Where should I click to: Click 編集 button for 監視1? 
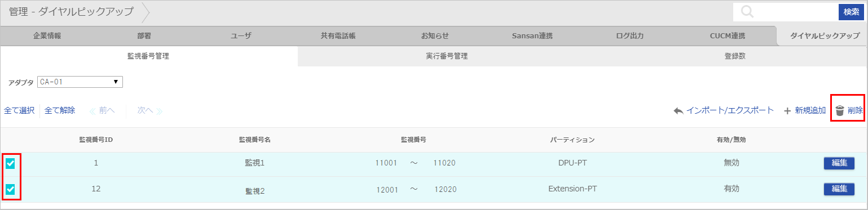[x=839, y=163]
